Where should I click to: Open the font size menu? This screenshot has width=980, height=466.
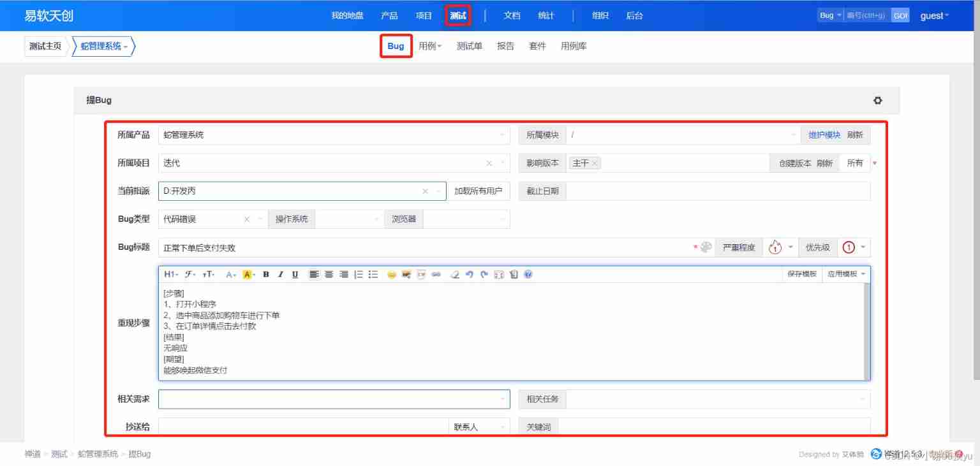tap(209, 274)
